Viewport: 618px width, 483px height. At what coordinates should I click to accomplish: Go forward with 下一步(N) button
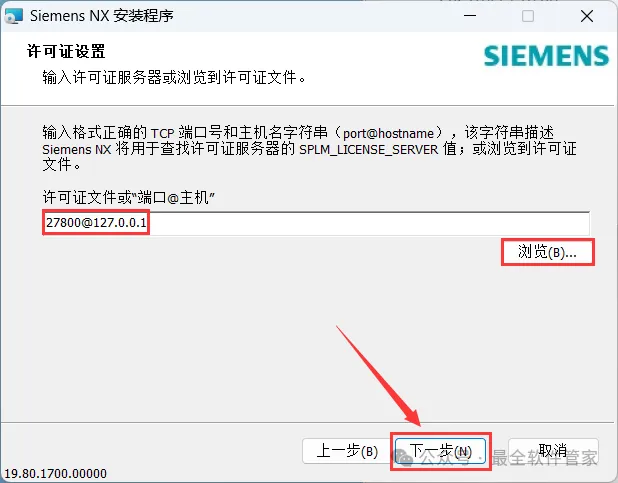[x=440, y=451]
